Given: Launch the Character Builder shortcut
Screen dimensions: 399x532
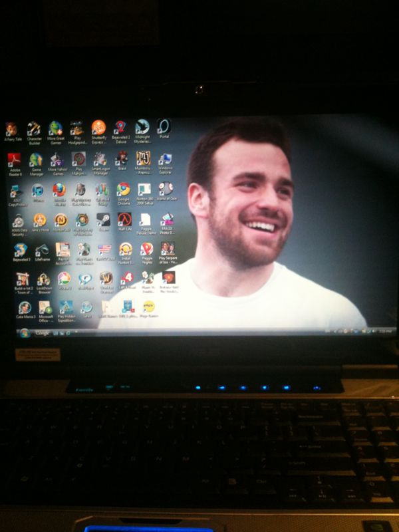Looking at the screenshot, I should [x=34, y=128].
